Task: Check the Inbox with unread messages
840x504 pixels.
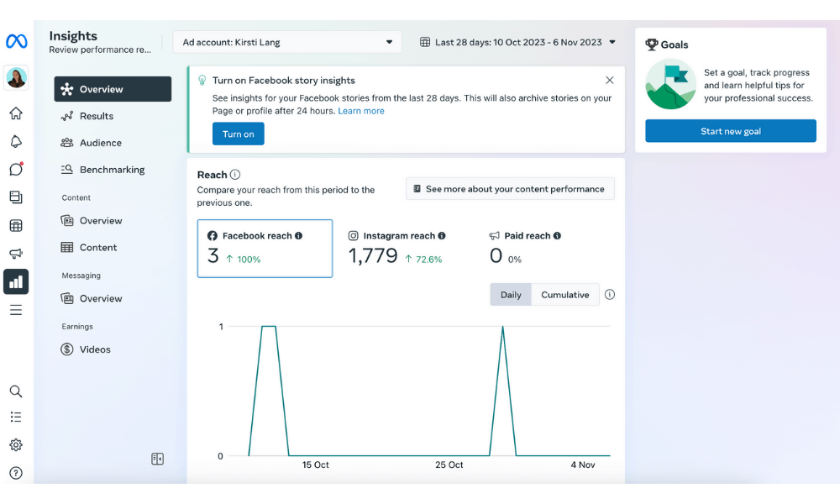Action: (16, 169)
